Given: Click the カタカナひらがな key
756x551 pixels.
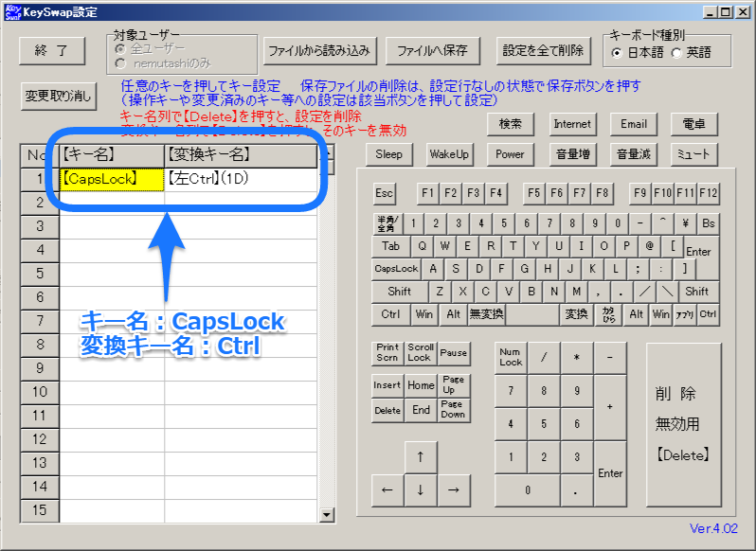Looking at the screenshot, I should click(x=609, y=314).
